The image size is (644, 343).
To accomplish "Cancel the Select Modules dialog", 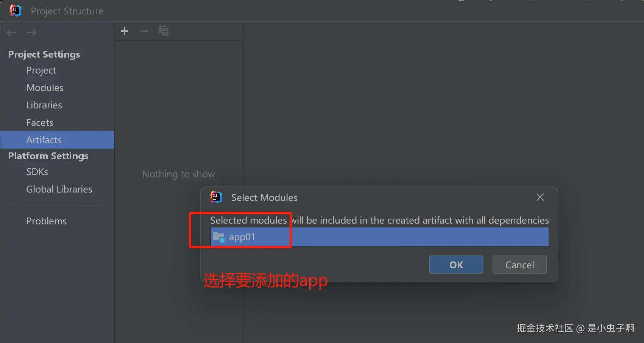I will [x=520, y=265].
